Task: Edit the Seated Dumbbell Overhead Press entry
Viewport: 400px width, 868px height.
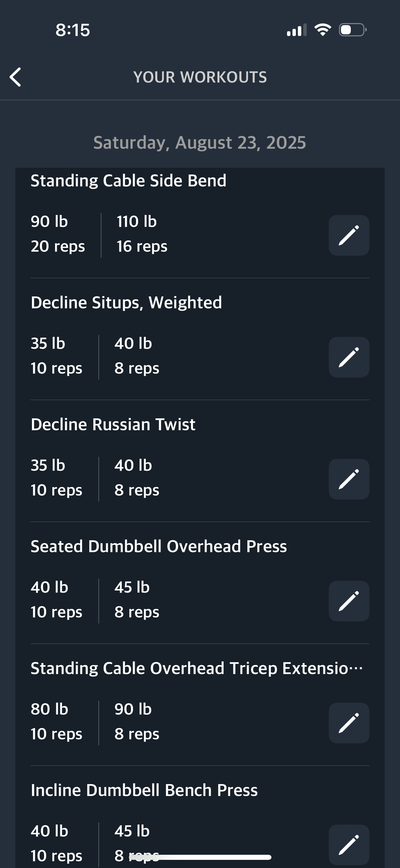Action: [349, 601]
